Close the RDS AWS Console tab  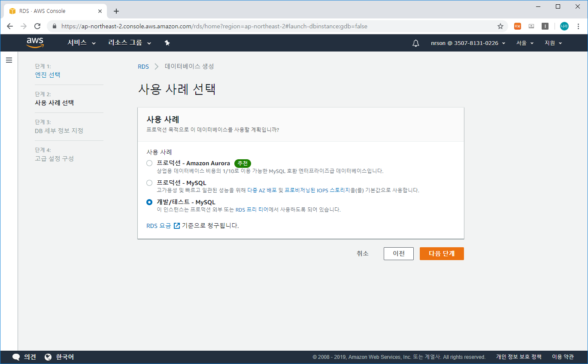[x=100, y=11]
